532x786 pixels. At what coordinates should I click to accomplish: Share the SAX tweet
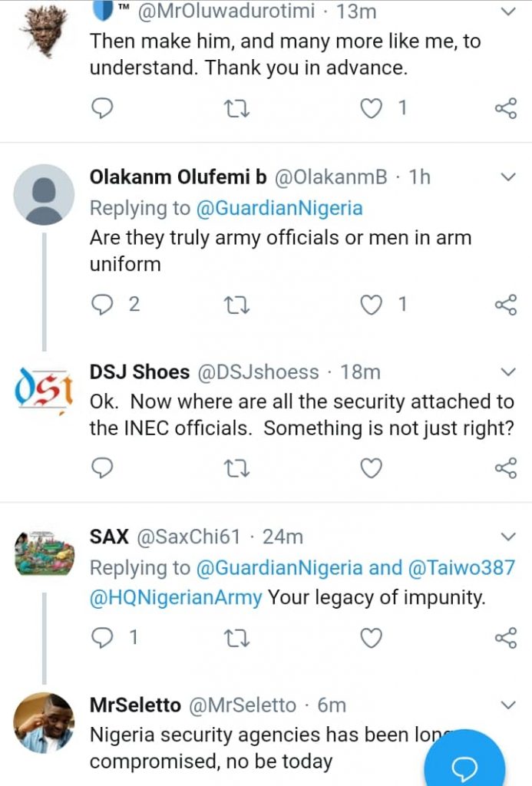(x=505, y=637)
